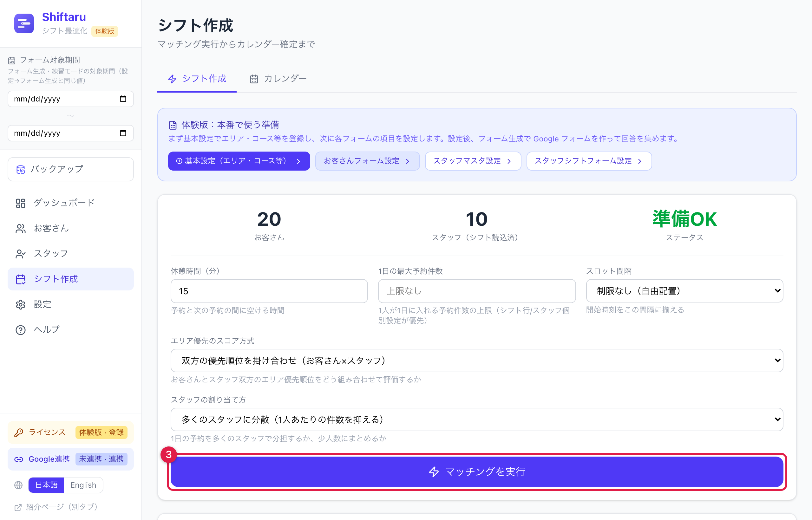This screenshot has width=812, height=520.
Task: Click the document icon beside 体験版：本番で使う準備
Action: pyautogui.click(x=173, y=125)
